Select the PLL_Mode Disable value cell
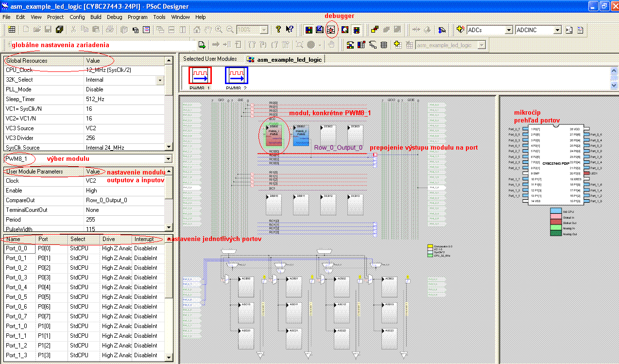619x364 pixels. pyautogui.click(x=124, y=89)
